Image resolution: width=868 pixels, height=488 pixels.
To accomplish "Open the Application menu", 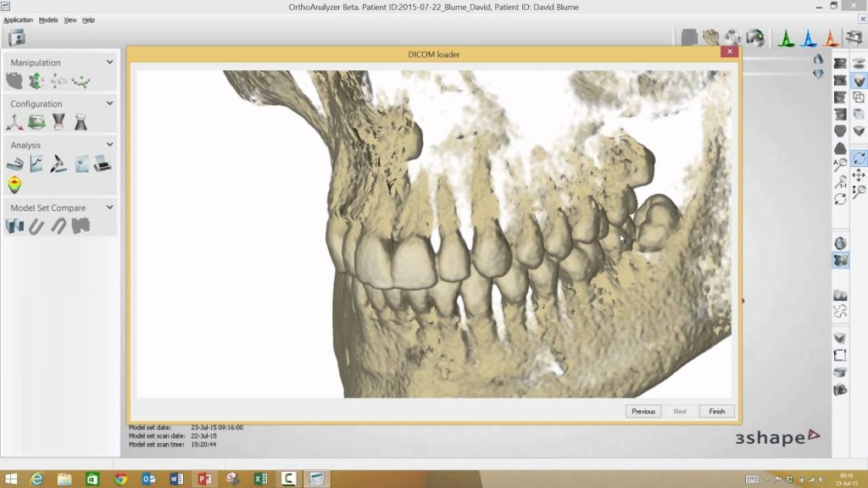I will [x=18, y=19].
